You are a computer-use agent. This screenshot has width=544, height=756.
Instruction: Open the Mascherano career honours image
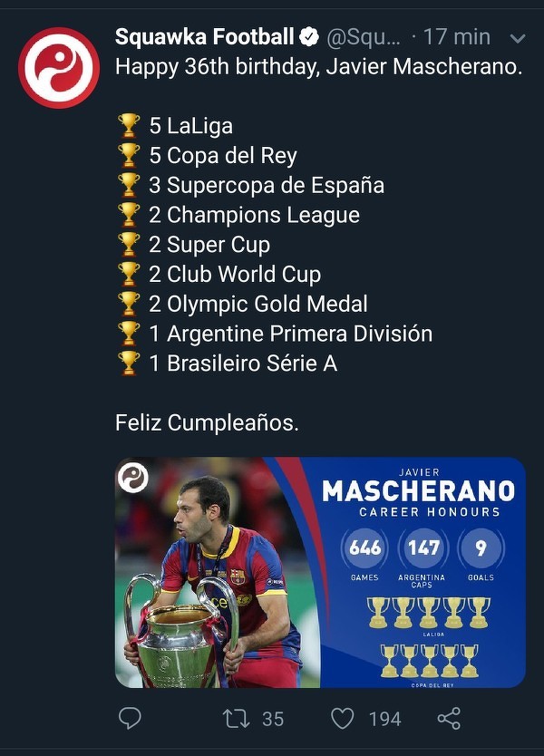pyautogui.click(x=320, y=572)
